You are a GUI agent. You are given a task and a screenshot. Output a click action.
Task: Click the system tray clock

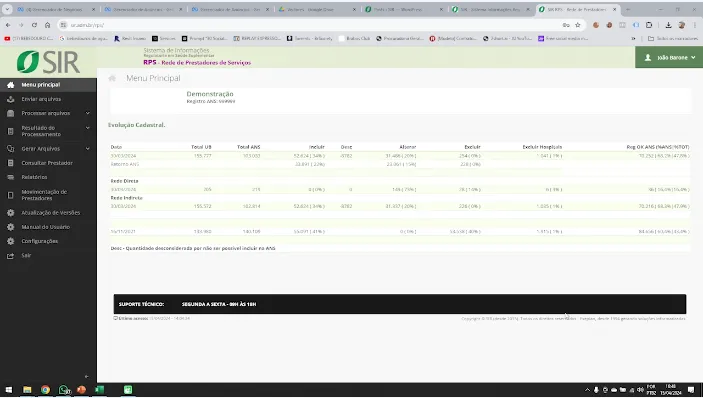(x=671, y=389)
